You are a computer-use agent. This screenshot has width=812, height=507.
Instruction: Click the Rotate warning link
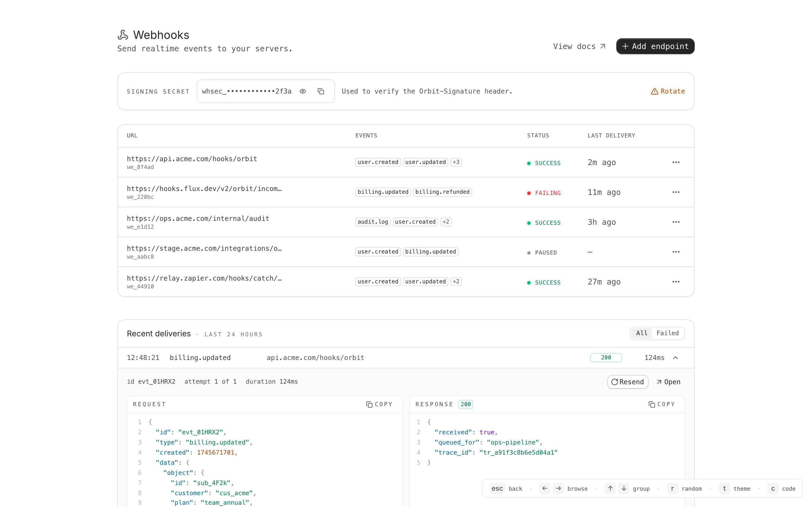[668, 91]
